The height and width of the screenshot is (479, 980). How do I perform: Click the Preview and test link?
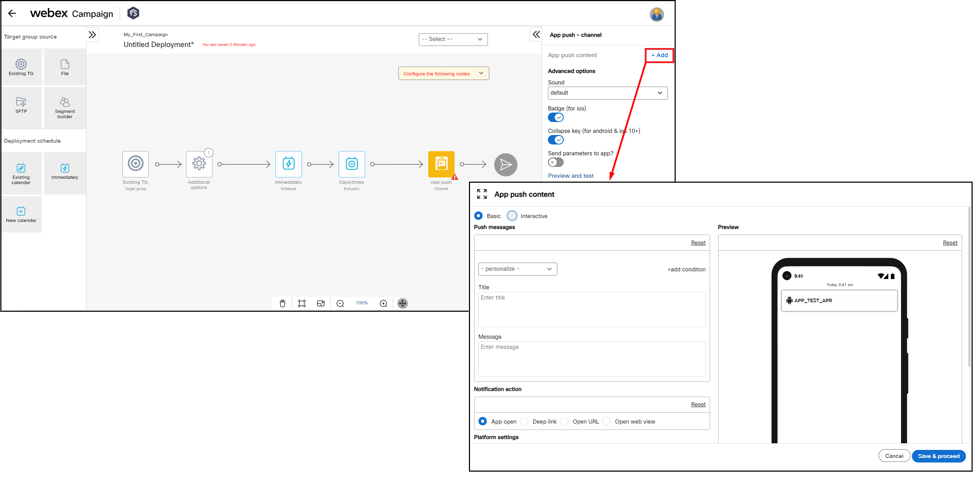571,176
